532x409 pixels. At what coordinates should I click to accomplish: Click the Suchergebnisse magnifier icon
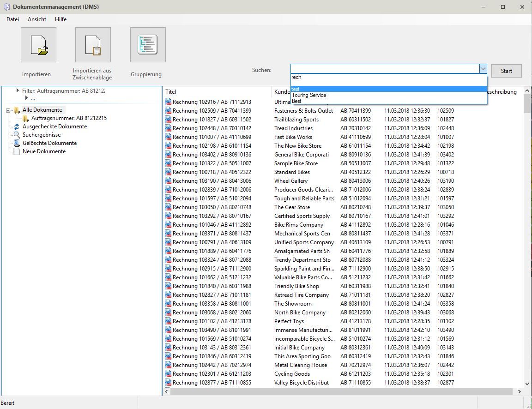[x=17, y=135]
